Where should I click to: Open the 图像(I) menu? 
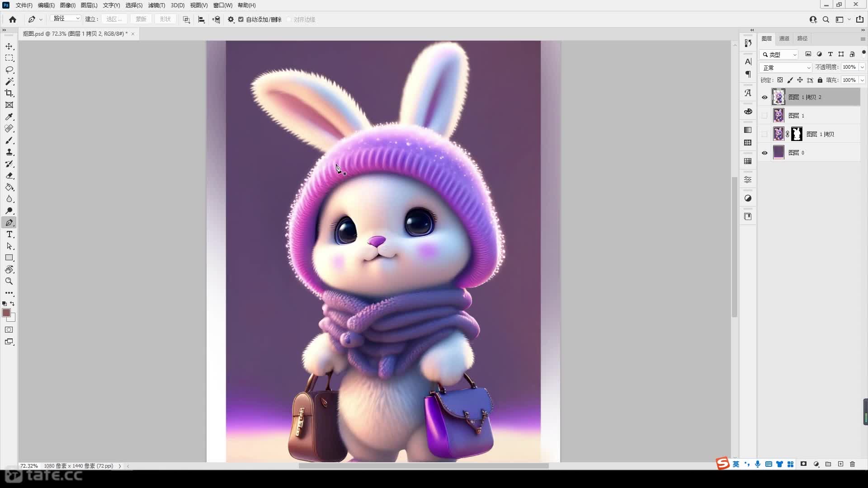coord(68,5)
